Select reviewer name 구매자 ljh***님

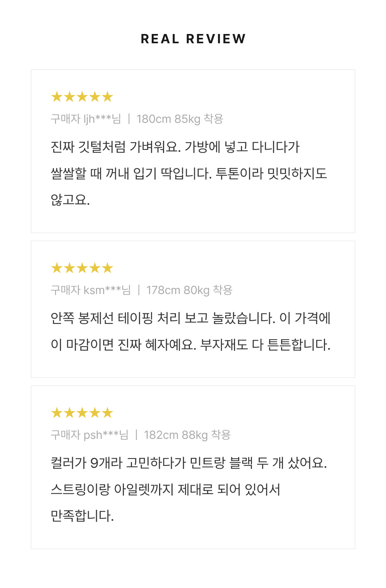coord(86,119)
